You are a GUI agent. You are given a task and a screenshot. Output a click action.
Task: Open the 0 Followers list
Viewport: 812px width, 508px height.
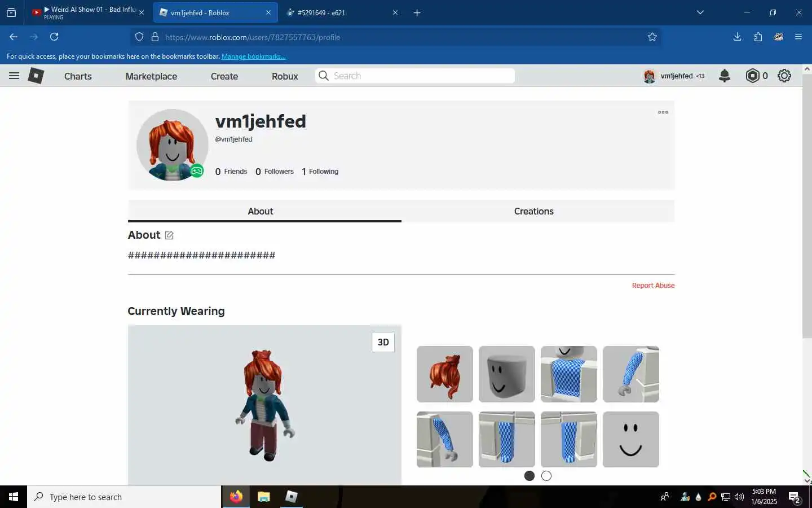click(275, 172)
